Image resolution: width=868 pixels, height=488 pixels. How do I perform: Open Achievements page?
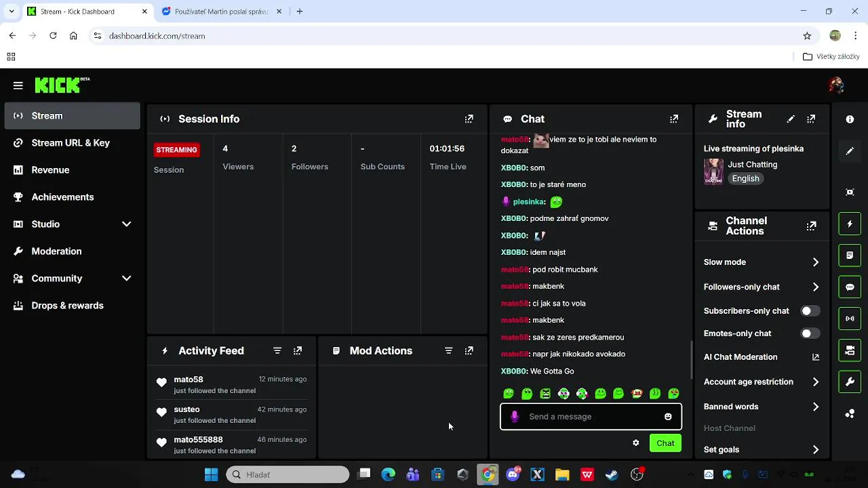pyautogui.click(x=72, y=197)
